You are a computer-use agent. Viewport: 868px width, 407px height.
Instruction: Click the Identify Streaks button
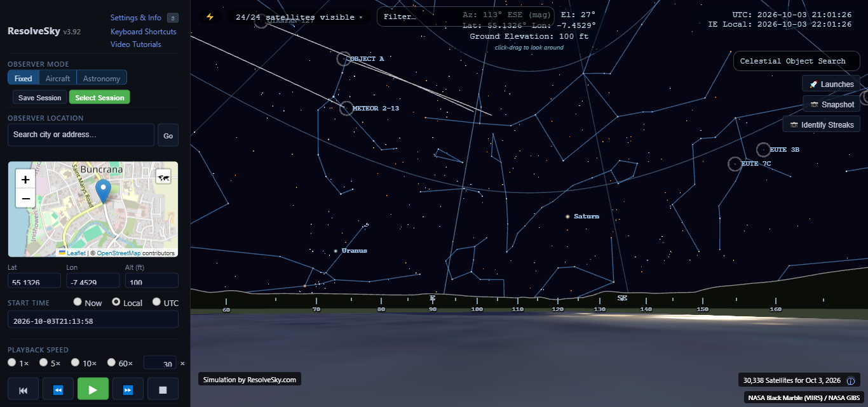[x=822, y=125]
